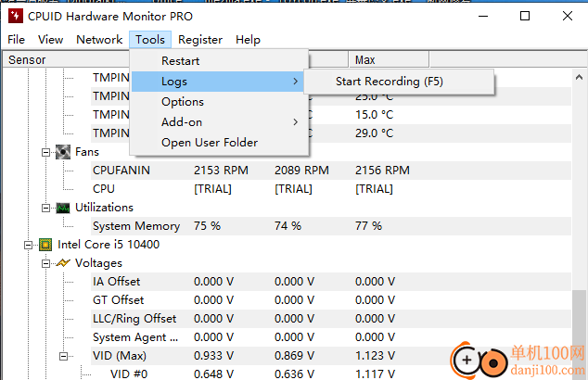Collapse the Intel Core i5 10400 node
Viewport: 588px width, 380px height.
[28, 245]
